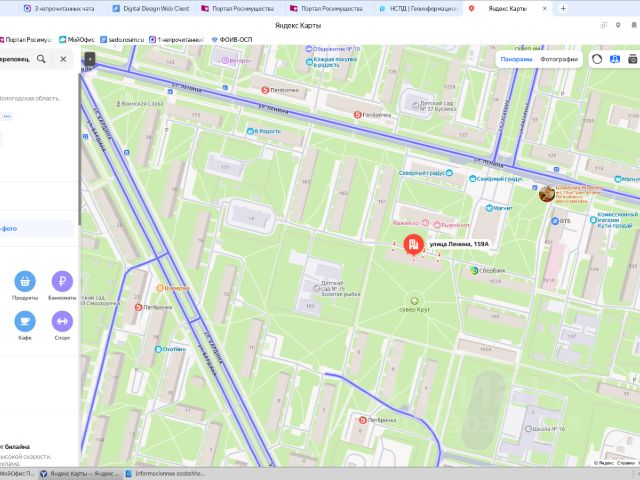
Task: Click the magnifier search icon in sidebar
Action: point(41,59)
